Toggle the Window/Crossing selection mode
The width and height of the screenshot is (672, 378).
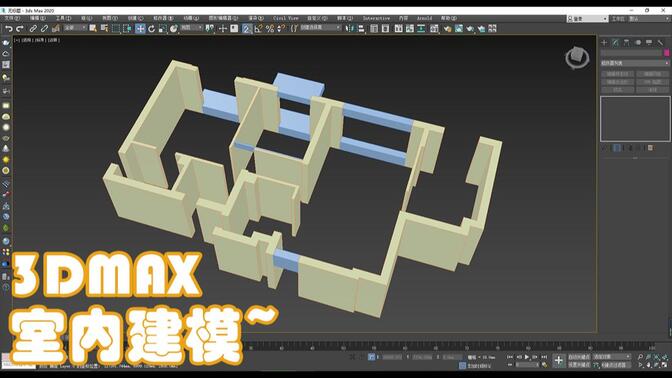127,29
